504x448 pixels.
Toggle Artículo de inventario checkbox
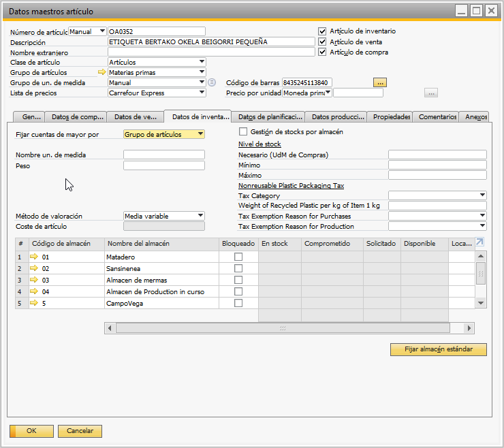(x=322, y=31)
